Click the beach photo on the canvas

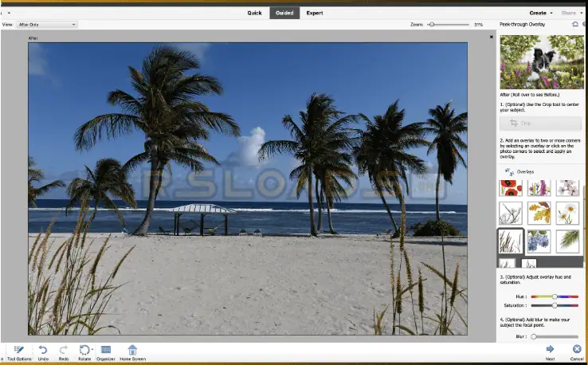pyautogui.click(x=248, y=189)
